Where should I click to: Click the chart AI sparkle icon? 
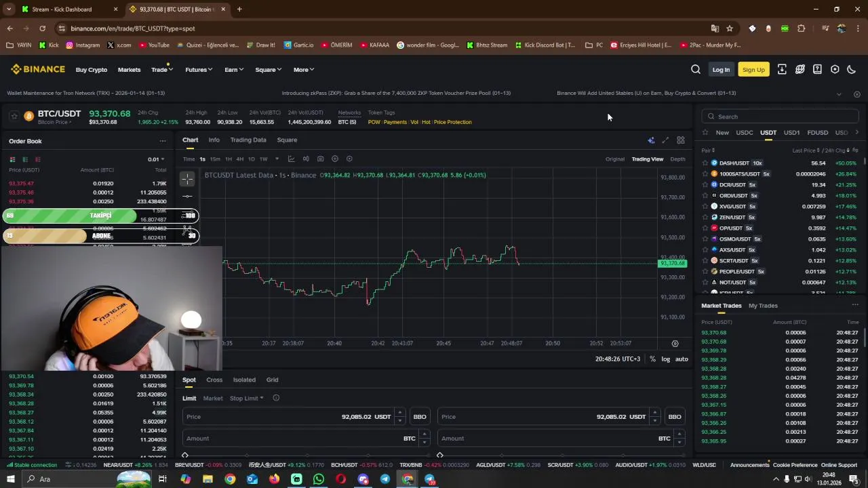(x=651, y=140)
